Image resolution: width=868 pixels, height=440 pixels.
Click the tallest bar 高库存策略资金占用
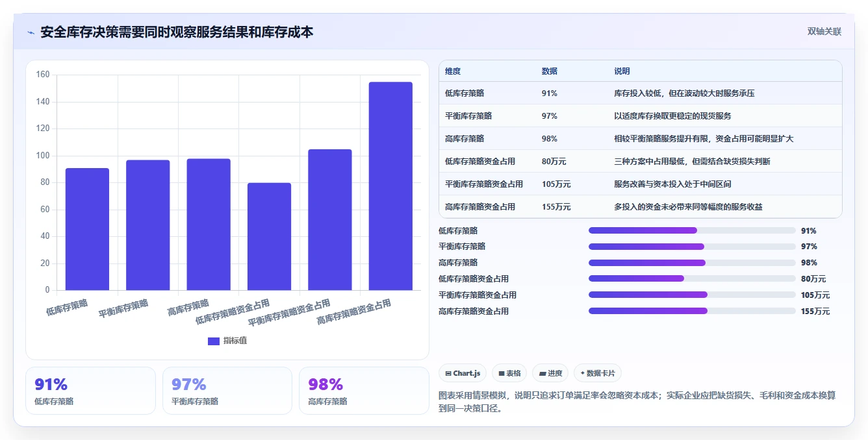pyautogui.click(x=390, y=186)
